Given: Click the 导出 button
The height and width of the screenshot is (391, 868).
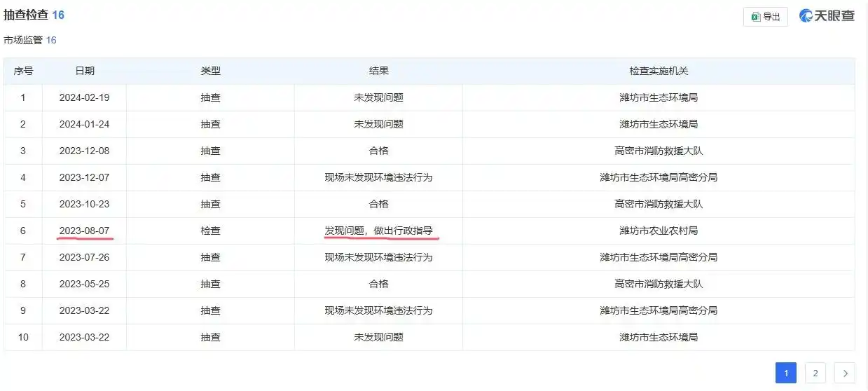Looking at the screenshot, I should click(766, 17).
